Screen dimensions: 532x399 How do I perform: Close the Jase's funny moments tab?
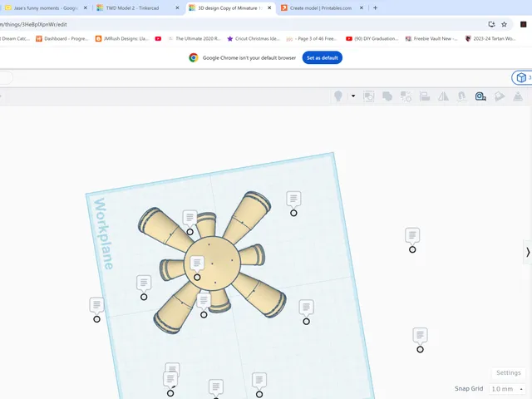[x=85, y=7]
